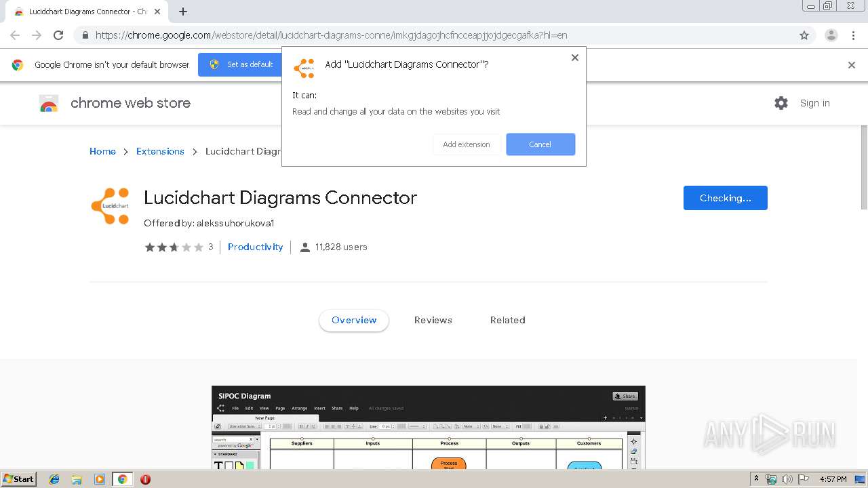The width and height of the screenshot is (868, 488).
Task: Reload the current page
Action: 58,35
